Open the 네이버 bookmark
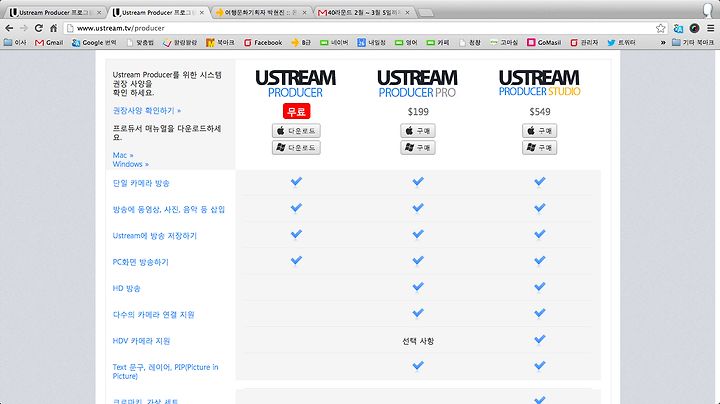The width and height of the screenshot is (720, 404). (334, 42)
